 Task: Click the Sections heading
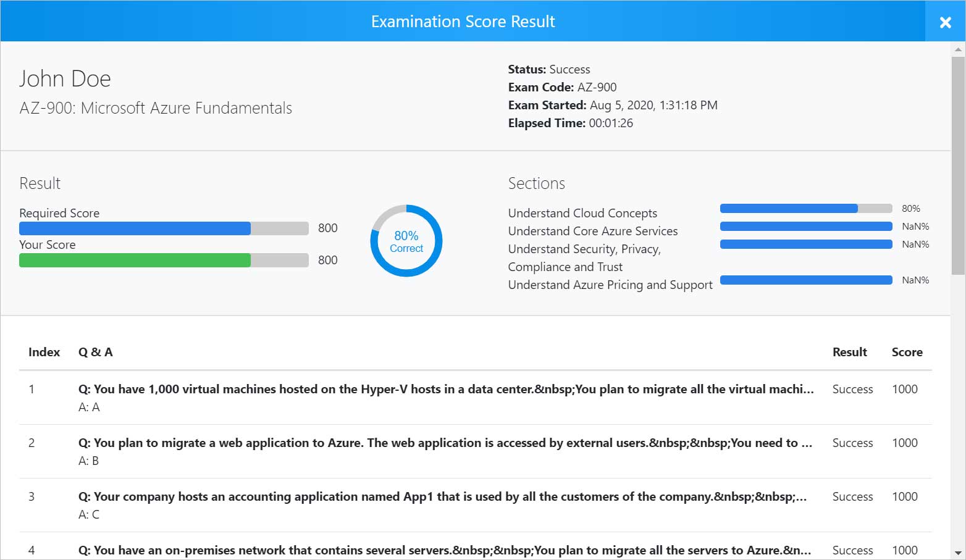coord(537,183)
